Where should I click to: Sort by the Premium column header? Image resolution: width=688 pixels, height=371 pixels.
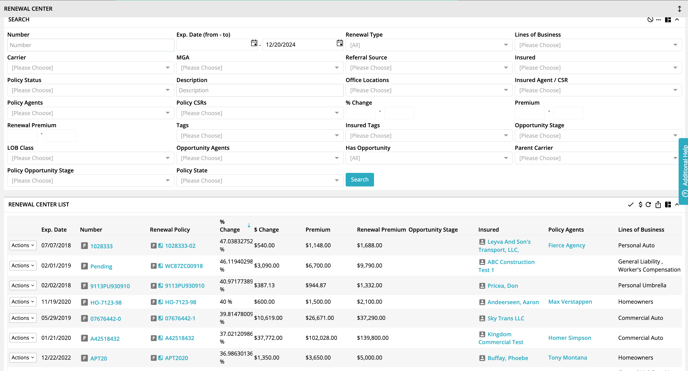(x=318, y=230)
